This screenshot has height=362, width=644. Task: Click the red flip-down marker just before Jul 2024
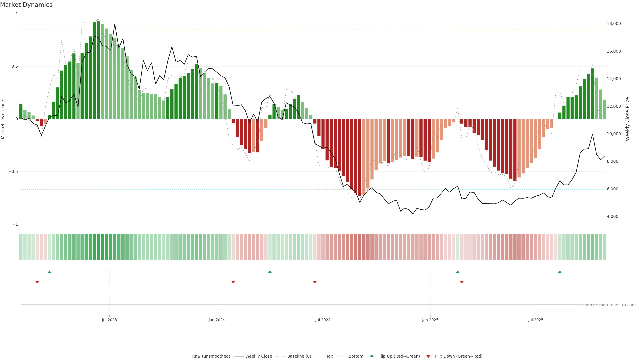coord(315,282)
